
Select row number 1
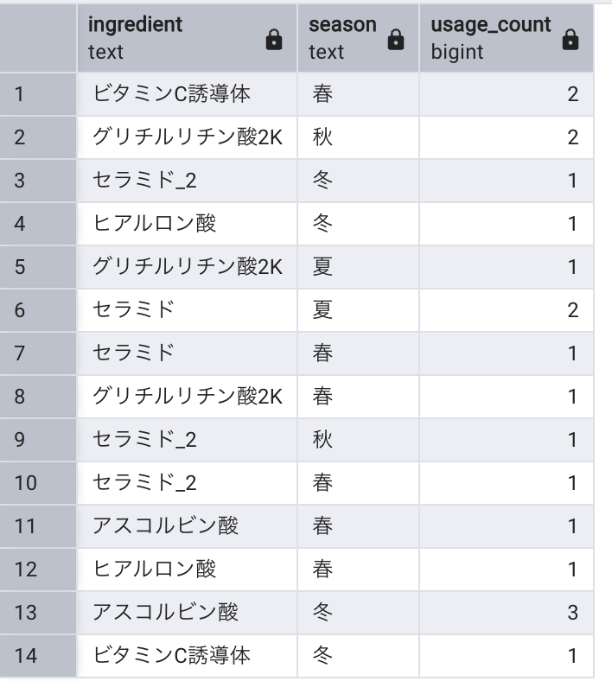(x=38, y=94)
